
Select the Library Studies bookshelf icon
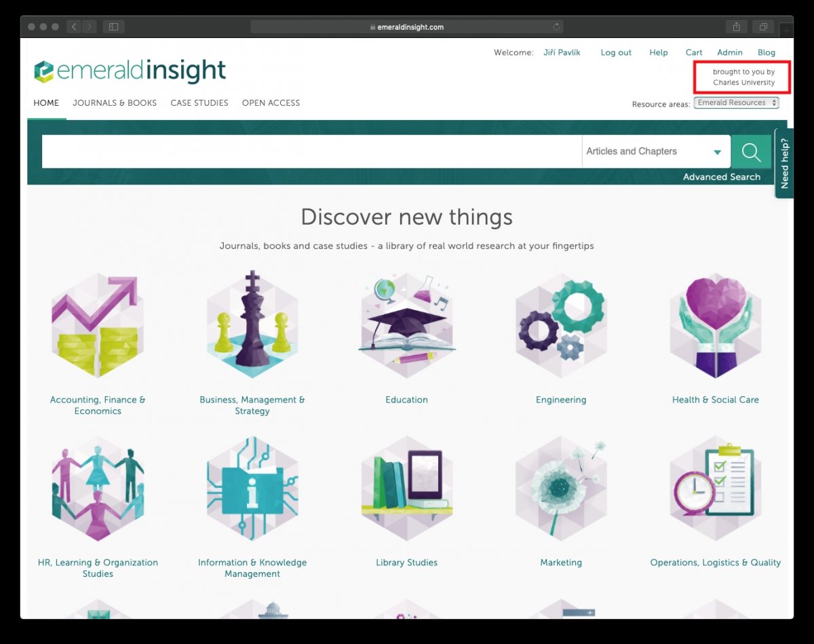406,487
